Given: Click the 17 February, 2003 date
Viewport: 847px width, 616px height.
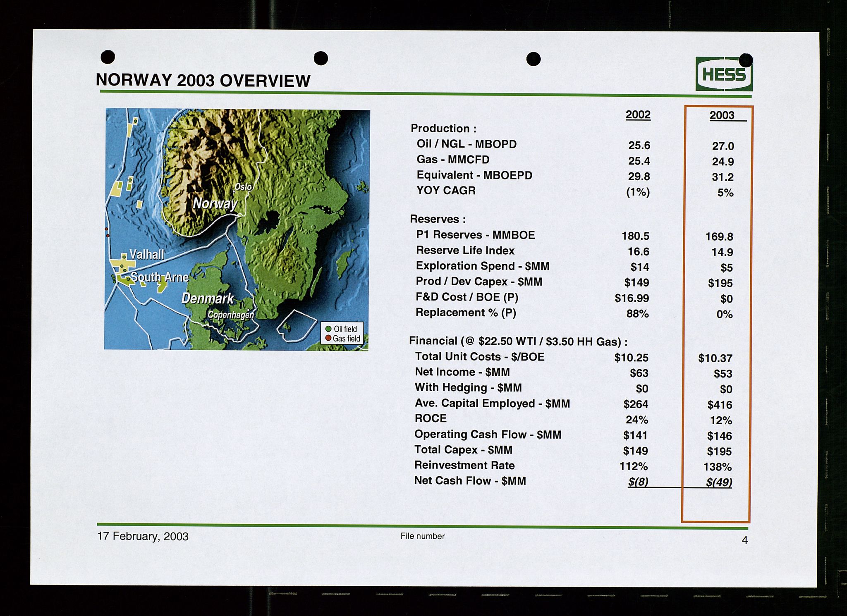Looking at the screenshot, I should [x=143, y=537].
